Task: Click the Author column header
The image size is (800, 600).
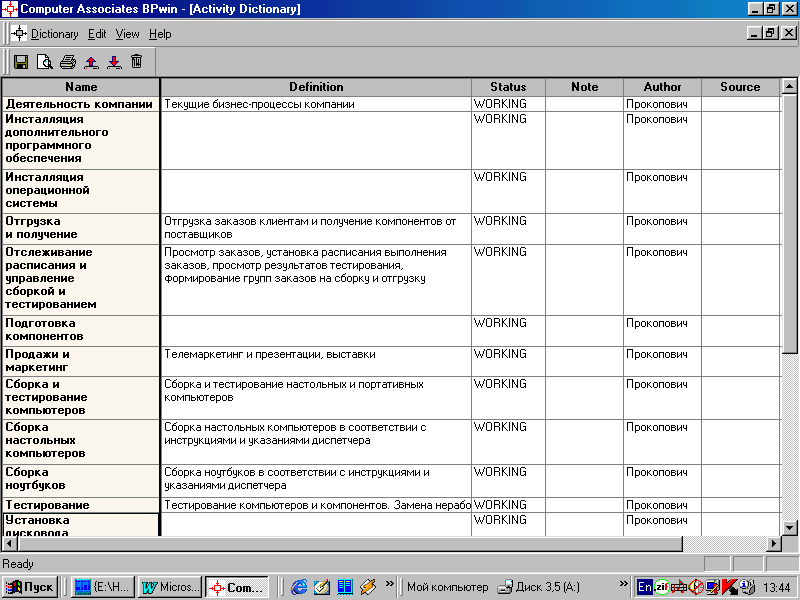Action: pos(662,87)
